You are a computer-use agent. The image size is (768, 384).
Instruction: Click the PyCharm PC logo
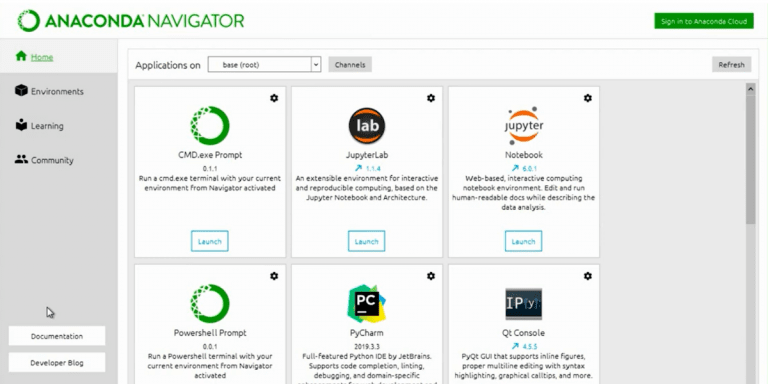367,304
